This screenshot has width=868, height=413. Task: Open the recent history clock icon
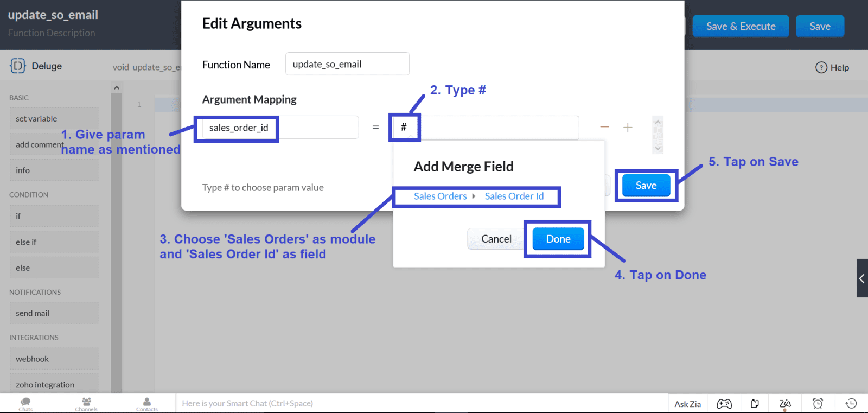(x=851, y=403)
